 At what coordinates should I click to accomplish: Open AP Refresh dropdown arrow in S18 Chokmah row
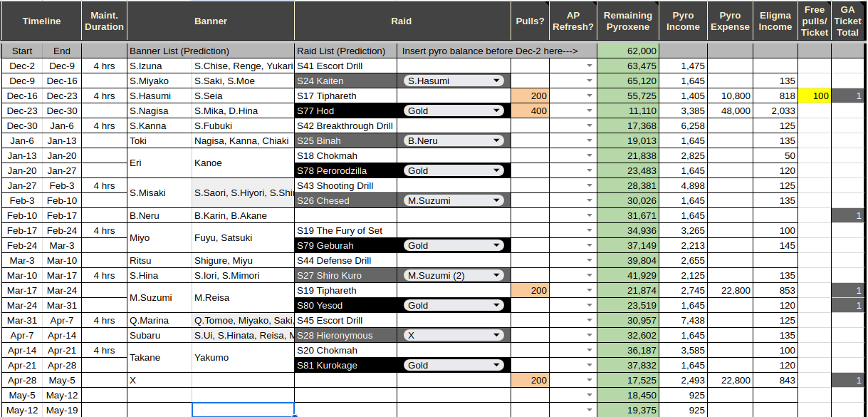tap(590, 155)
